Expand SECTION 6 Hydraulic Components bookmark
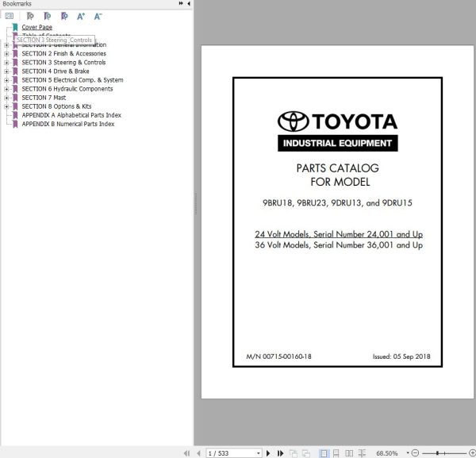 [x=6, y=89]
